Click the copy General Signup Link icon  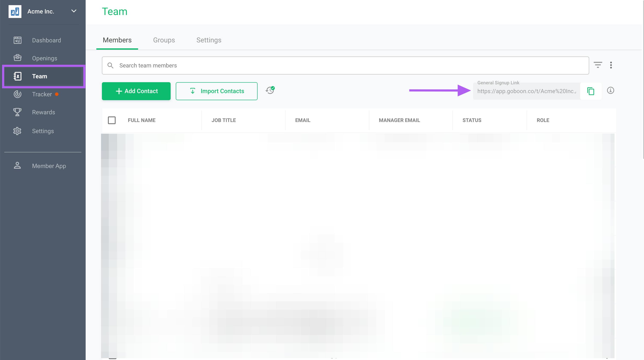pos(590,91)
